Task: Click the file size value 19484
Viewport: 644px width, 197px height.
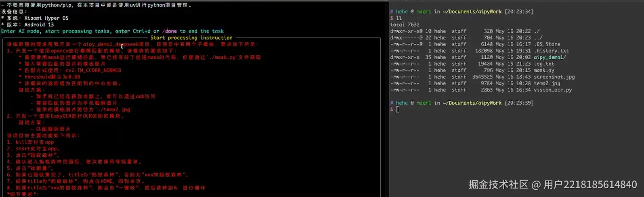Action: point(485,64)
